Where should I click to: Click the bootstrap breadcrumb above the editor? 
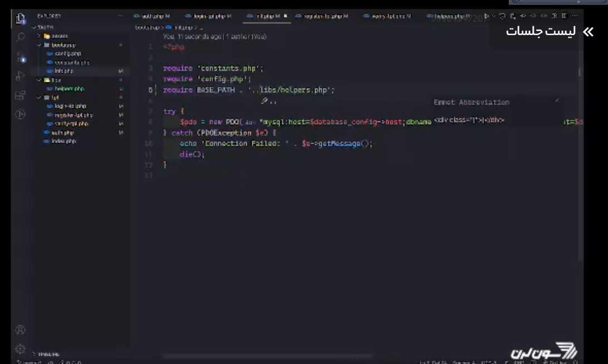(147, 27)
